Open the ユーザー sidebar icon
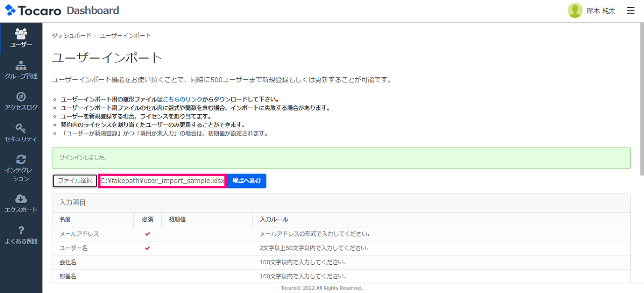 21,34
